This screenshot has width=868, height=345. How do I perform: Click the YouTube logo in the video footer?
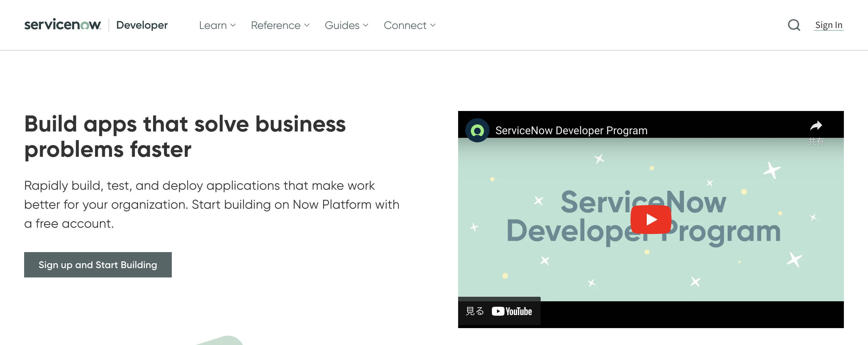click(x=511, y=311)
